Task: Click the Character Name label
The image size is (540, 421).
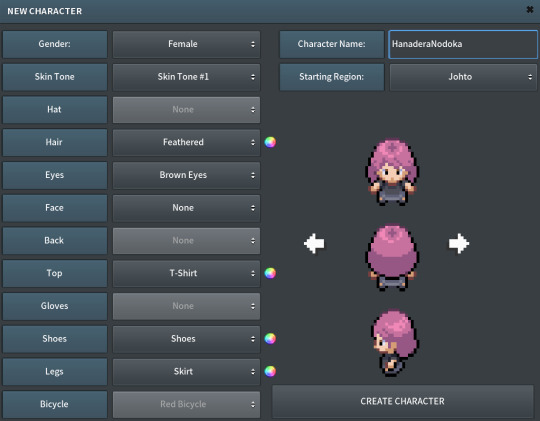Action: [332, 44]
